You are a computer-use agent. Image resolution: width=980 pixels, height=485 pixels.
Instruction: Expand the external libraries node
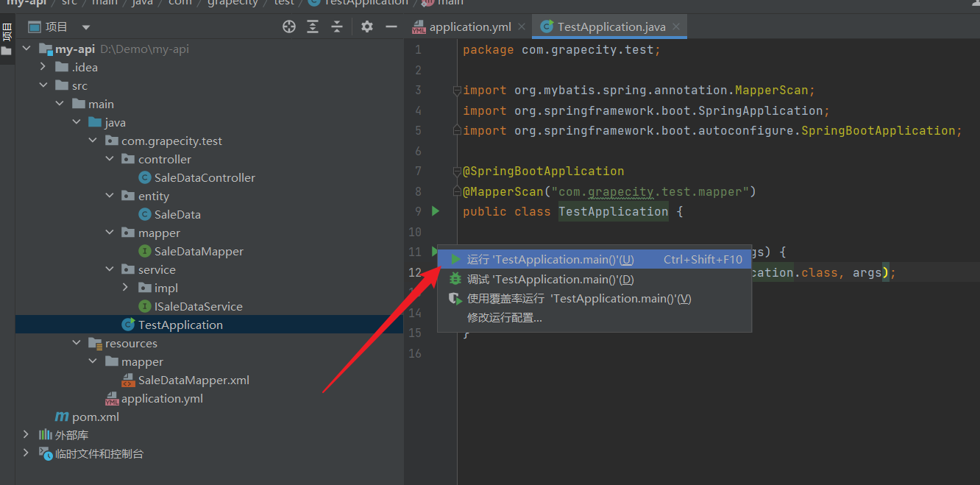coord(26,435)
